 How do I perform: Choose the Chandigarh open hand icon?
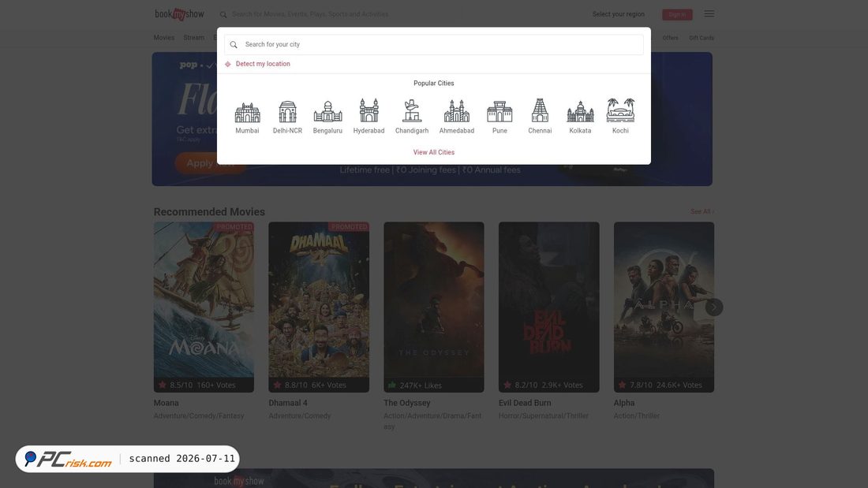(412, 110)
